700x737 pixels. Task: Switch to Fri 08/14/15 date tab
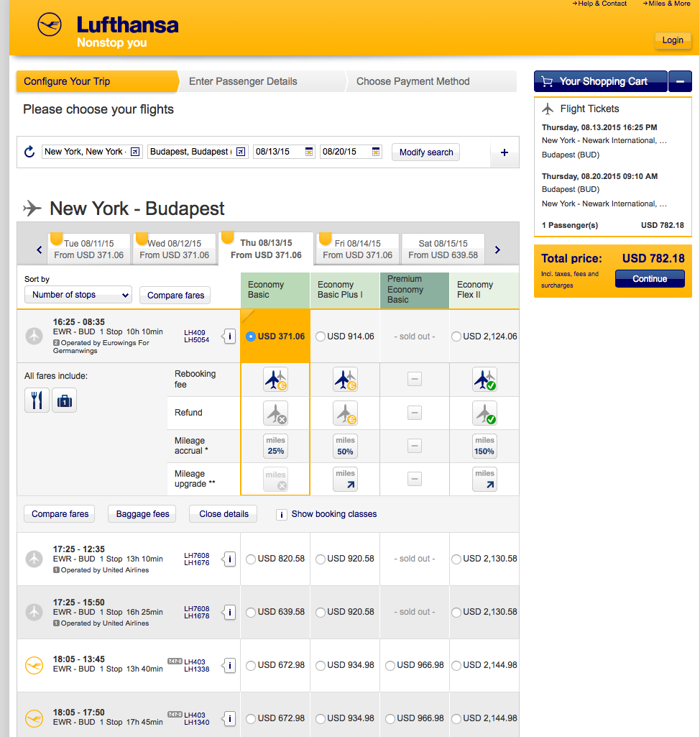coord(357,249)
